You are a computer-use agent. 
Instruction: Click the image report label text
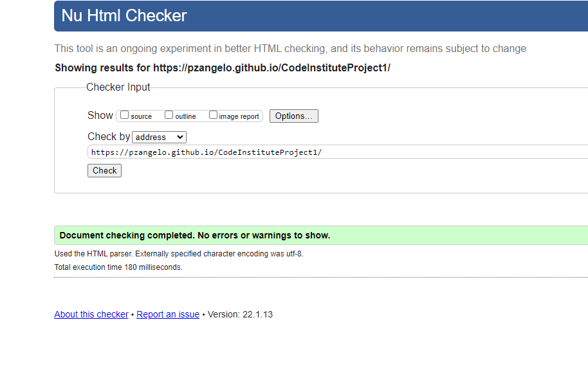[x=239, y=116]
